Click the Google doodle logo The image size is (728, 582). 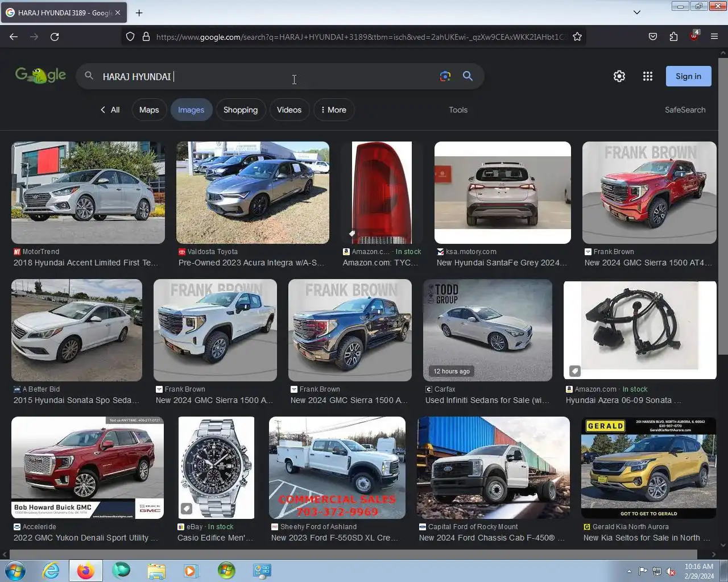click(x=40, y=75)
